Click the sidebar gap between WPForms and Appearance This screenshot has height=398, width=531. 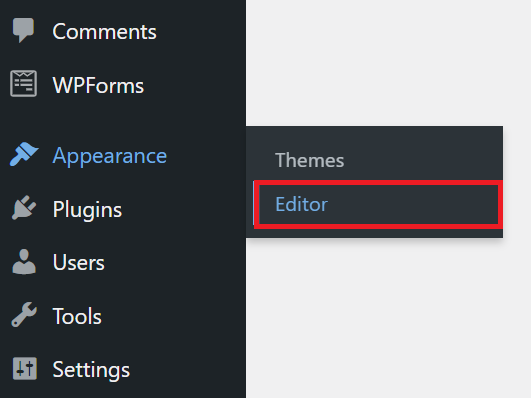123,117
